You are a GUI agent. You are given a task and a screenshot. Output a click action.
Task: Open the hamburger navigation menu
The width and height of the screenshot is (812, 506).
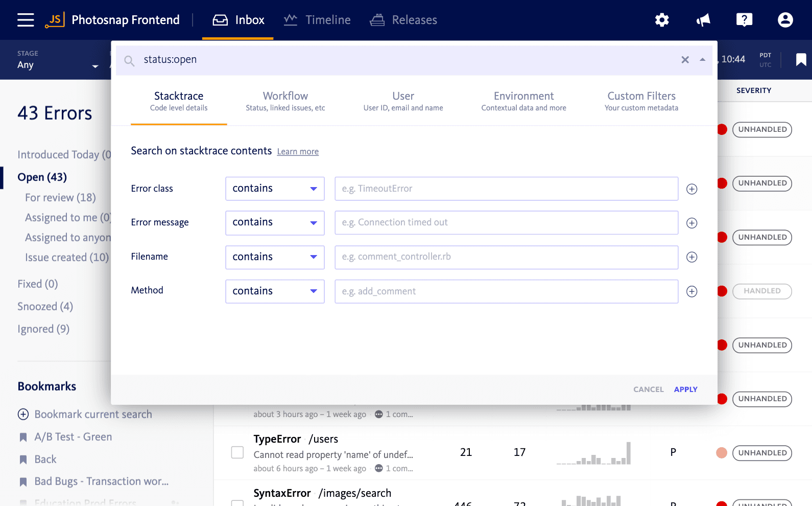click(x=26, y=20)
